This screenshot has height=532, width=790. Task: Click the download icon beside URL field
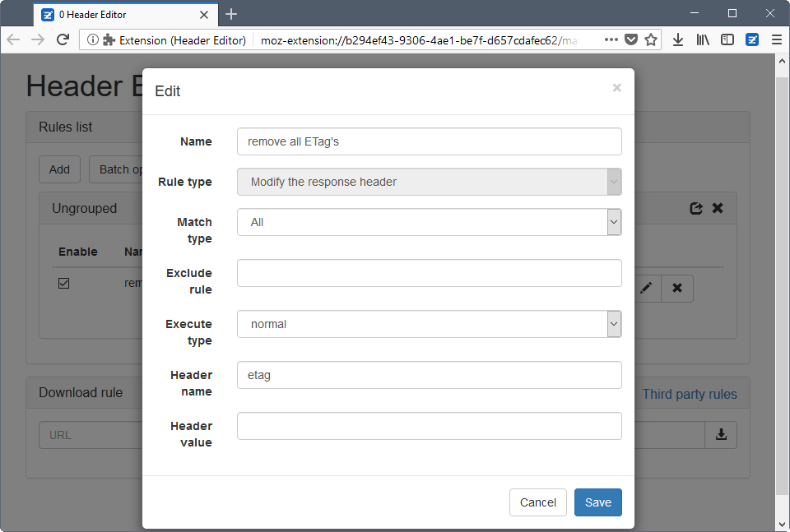721,435
